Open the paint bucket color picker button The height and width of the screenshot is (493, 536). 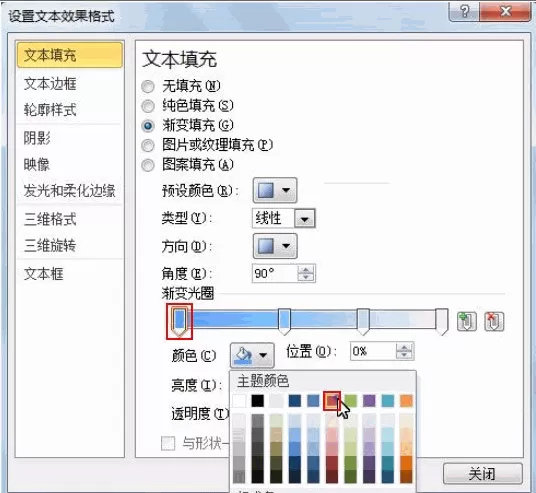click(x=252, y=355)
